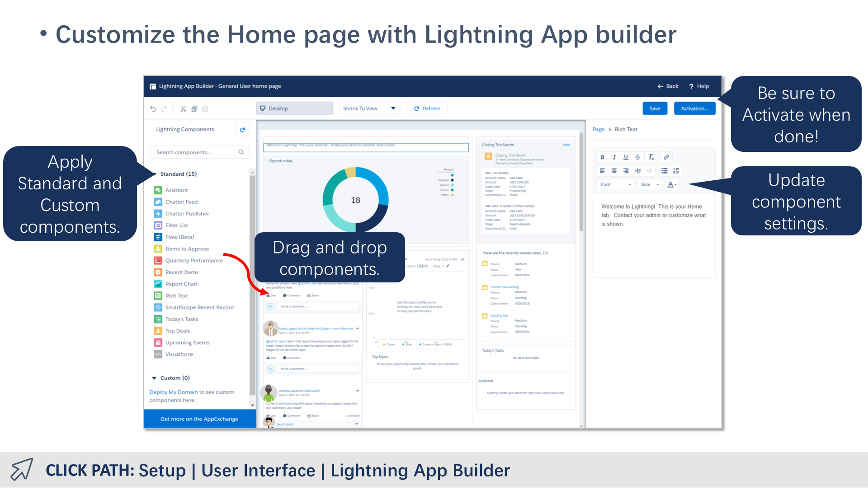868x488 pixels.
Task: Toggle Underline formatting
Action: pyautogui.click(x=626, y=157)
